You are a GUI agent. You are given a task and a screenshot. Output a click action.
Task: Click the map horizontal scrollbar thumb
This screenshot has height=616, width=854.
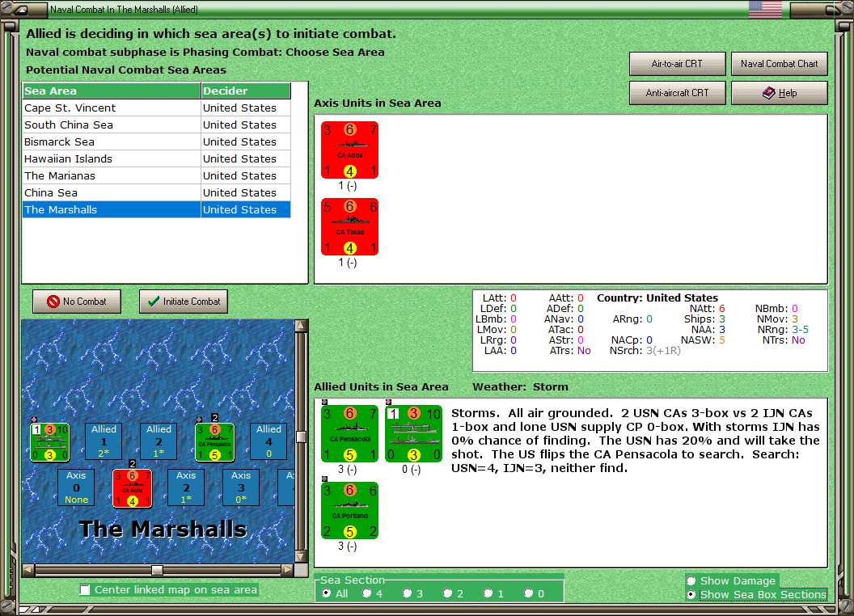[157, 570]
